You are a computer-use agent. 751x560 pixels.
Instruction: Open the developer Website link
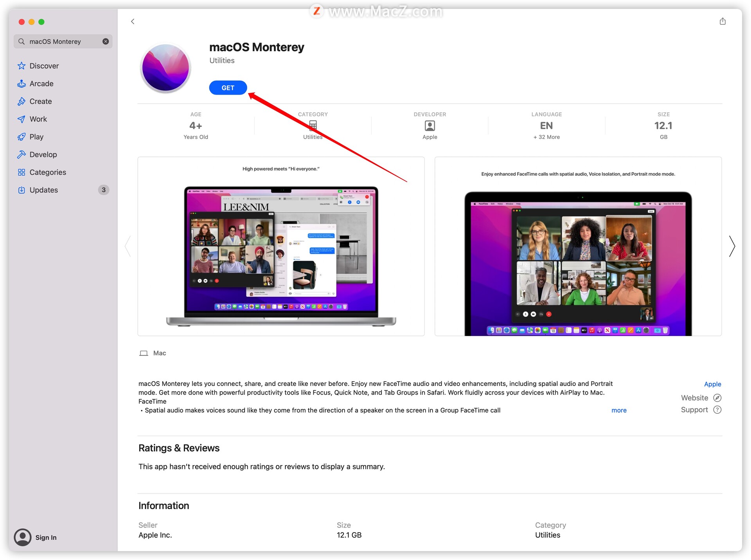701,398
